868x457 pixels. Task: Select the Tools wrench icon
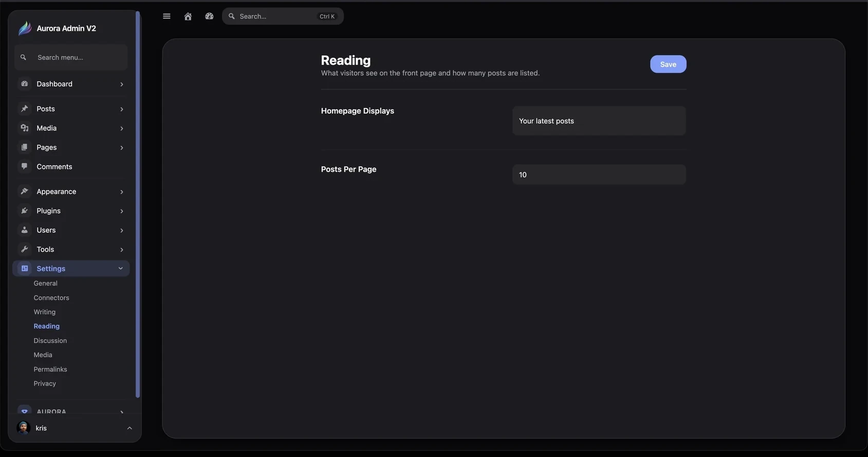pyautogui.click(x=24, y=250)
